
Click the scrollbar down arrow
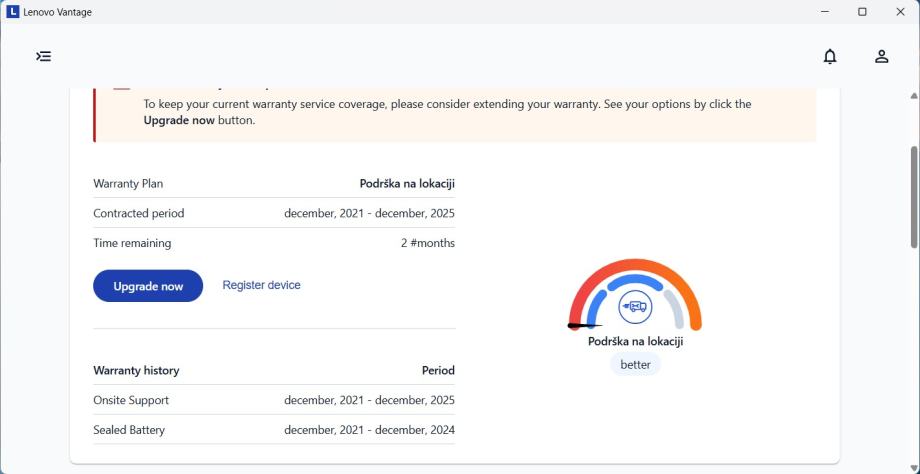(913, 467)
